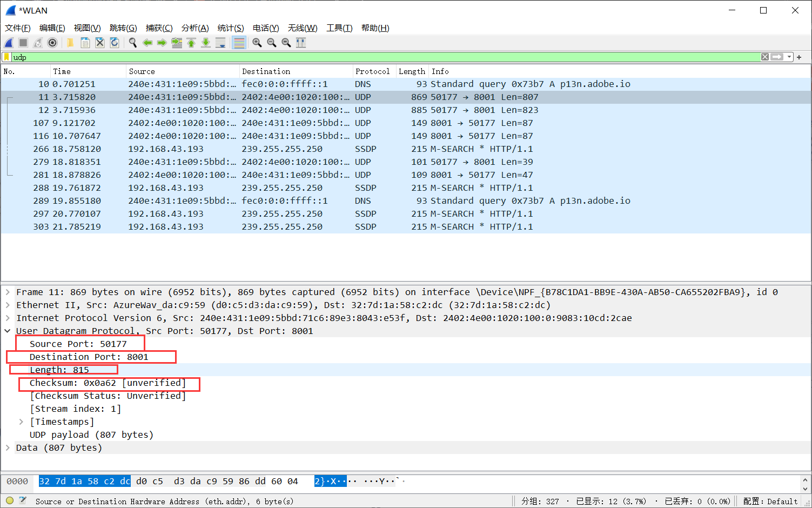Select the Checksum: 0x0a62 field

point(108,383)
